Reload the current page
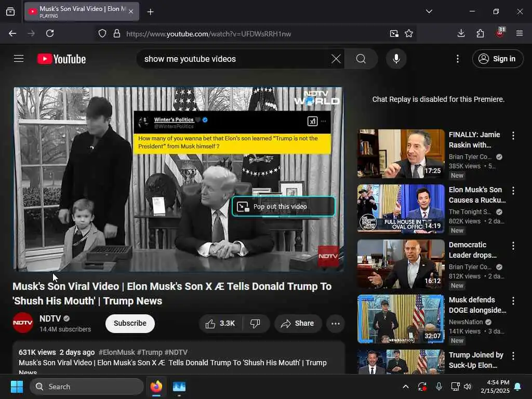Viewport: 532px width, 399px height. pyautogui.click(x=50, y=33)
